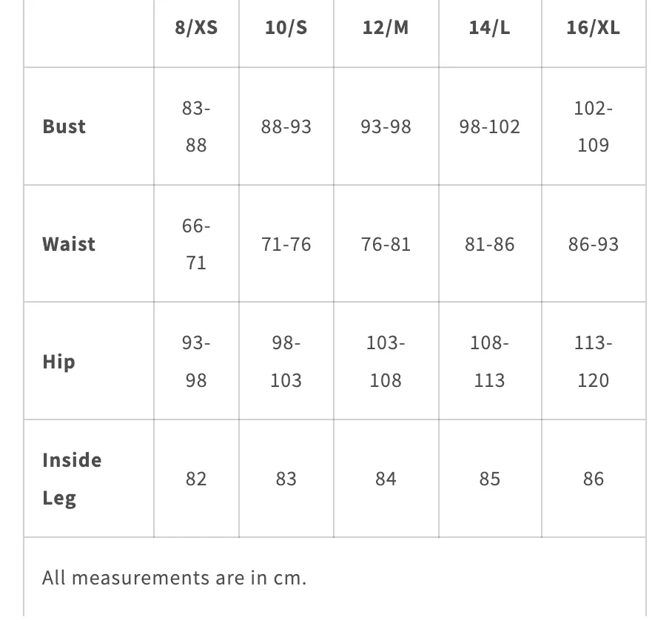672x620 pixels.
Task: Click the Waist row label
Action: [69, 244]
